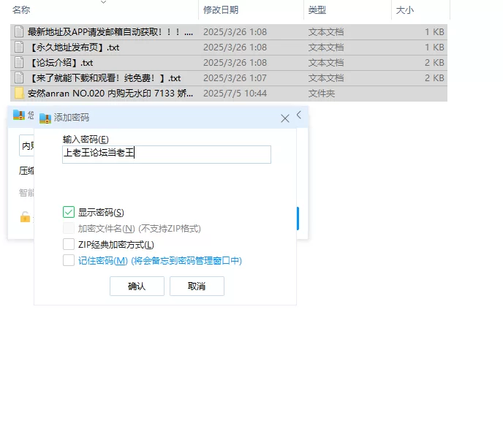This screenshot has width=503, height=448.
Task: Open the 记住密码(M) password manager link text
Action: click(160, 260)
